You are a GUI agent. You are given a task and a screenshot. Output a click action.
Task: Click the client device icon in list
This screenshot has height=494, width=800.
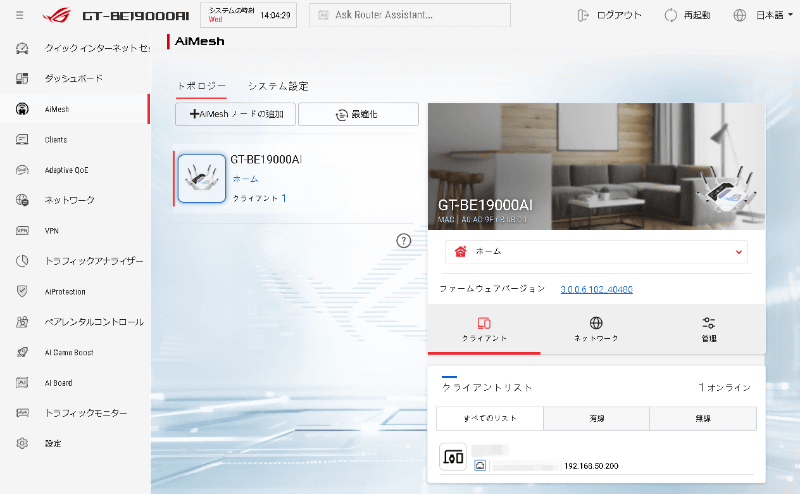[x=453, y=457]
